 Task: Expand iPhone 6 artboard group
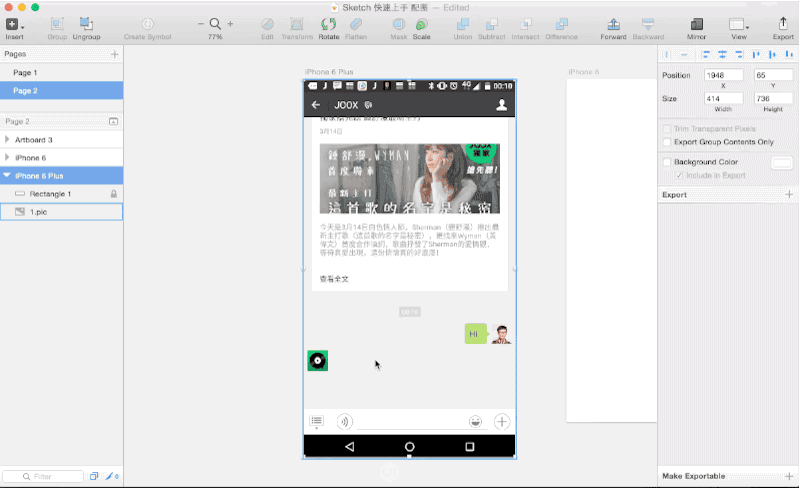pyautogui.click(x=7, y=157)
